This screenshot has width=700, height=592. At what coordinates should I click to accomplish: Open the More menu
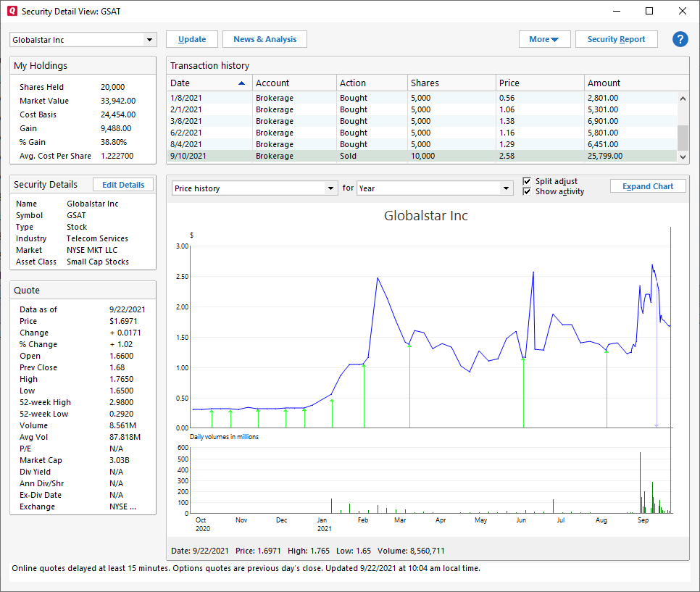point(544,39)
